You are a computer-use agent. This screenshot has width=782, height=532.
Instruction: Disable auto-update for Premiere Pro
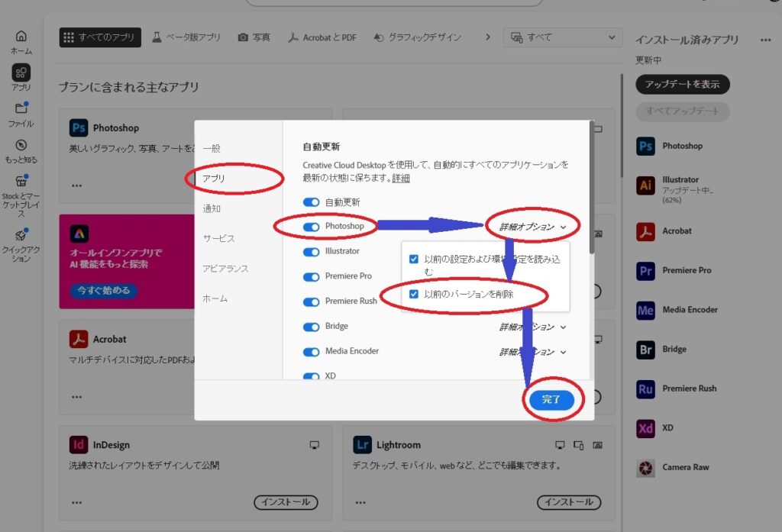pyautogui.click(x=312, y=277)
